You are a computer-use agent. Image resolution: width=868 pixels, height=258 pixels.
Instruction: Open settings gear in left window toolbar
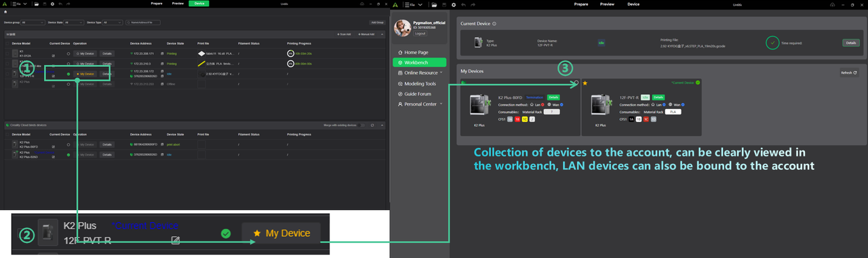tap(52, 4)
